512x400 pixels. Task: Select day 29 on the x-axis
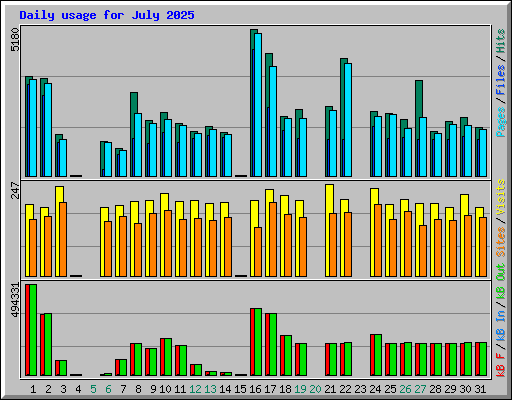(450, 389)
